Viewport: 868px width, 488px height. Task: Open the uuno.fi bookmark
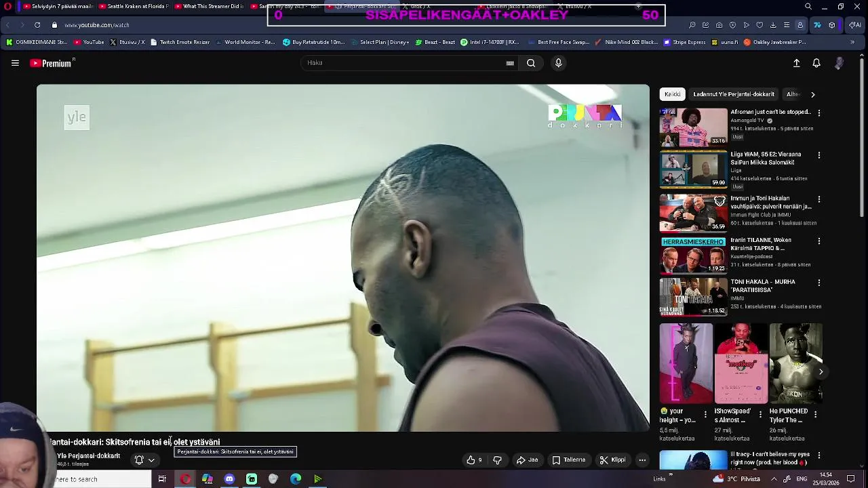point(724,42)
